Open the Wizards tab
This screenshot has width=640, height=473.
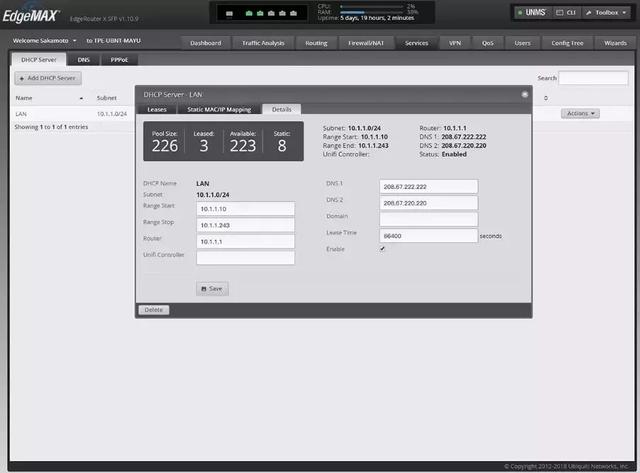point(616,43)
